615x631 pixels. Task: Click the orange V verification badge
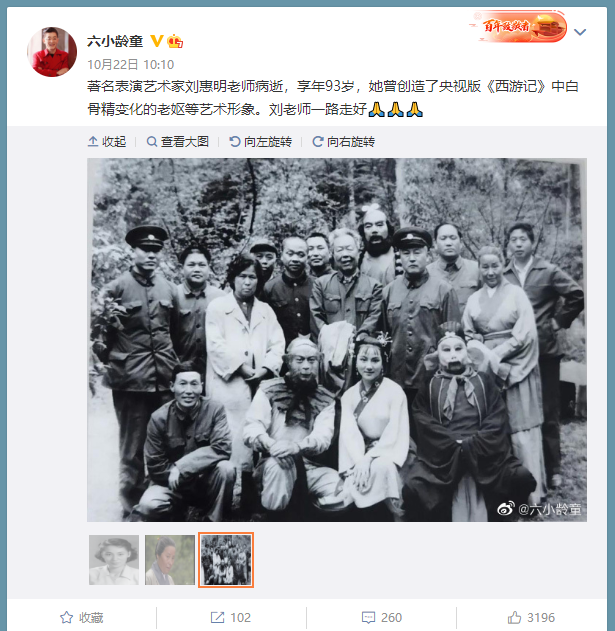click(x=157, y=41)
